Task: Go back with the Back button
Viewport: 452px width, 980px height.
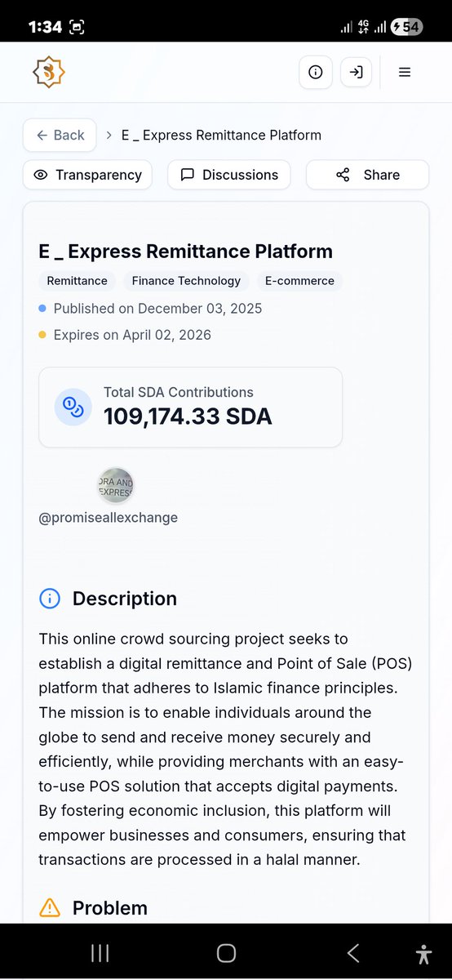Action: [60, 136]
